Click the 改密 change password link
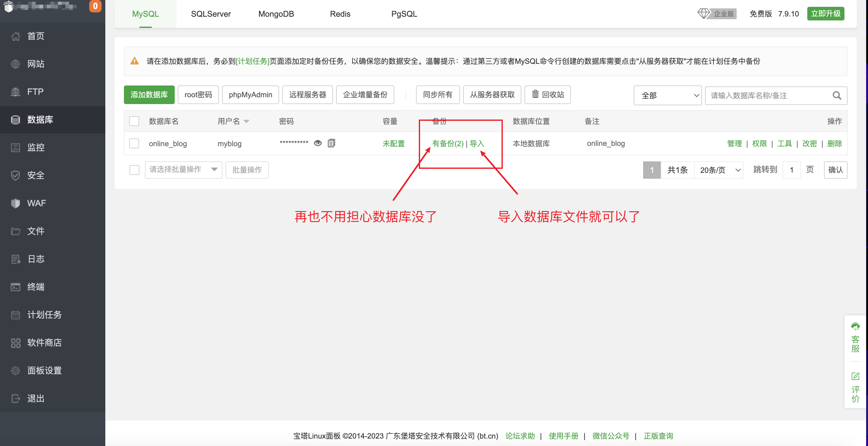The height and width of the screenshot is (446, 868). coord(810,143)
